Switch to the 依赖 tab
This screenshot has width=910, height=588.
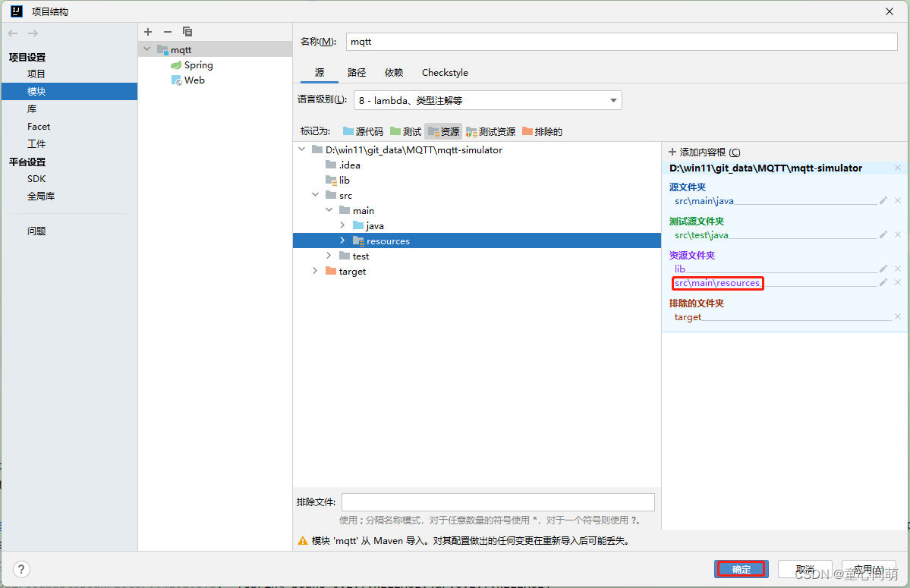click(393, 72)
